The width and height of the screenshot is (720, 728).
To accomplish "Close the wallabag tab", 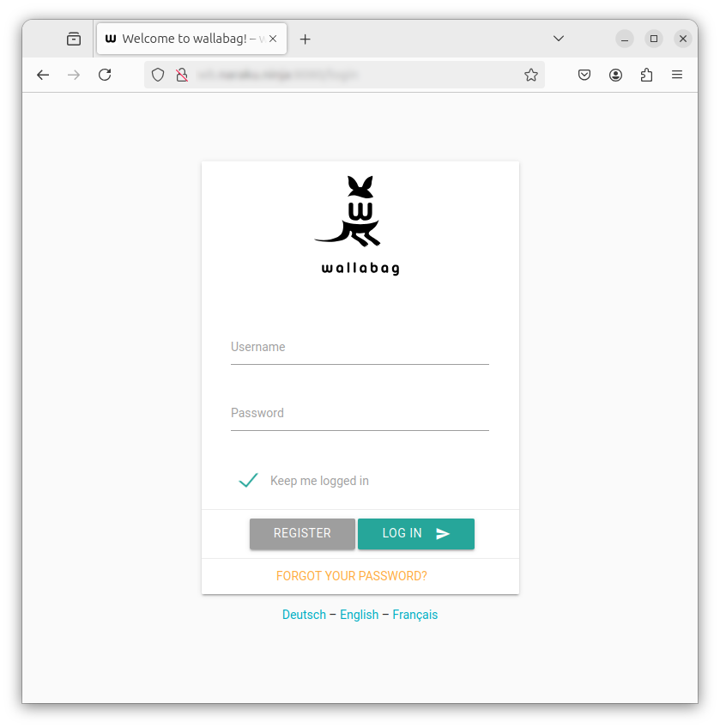I will (273, 39).
